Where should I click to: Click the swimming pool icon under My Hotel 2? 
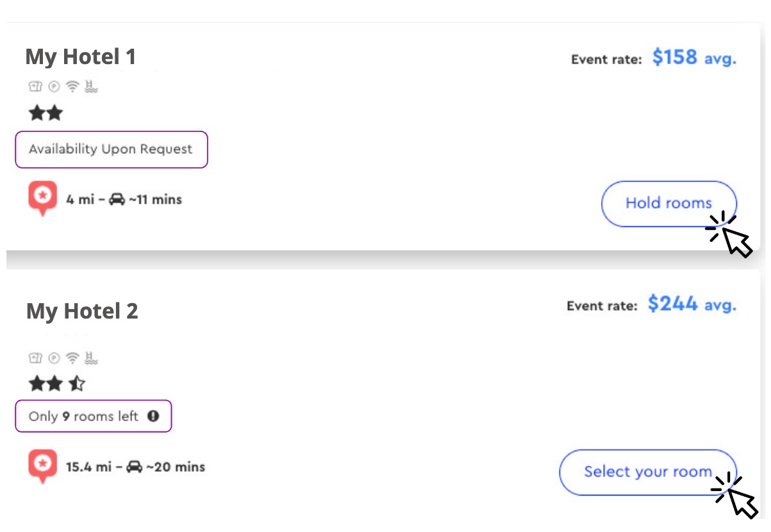(91, 358)
